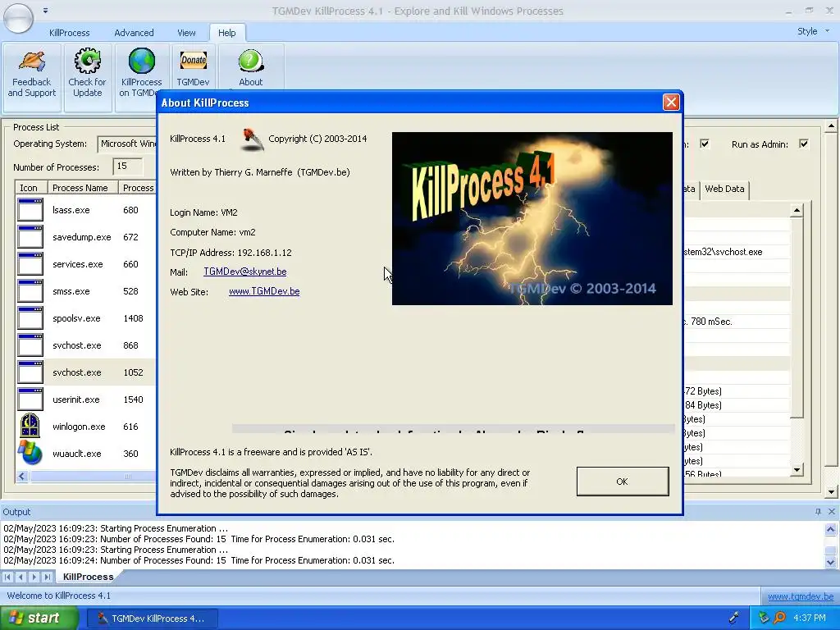Close the Output panel with X icon
Viewport: 840px width, 630px height.
832,512
